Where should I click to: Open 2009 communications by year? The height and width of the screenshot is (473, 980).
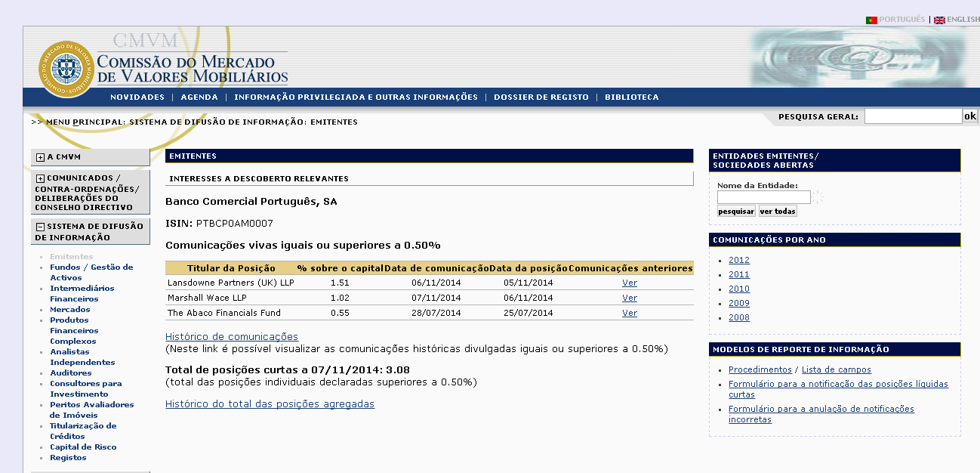[x=739, y=303]
